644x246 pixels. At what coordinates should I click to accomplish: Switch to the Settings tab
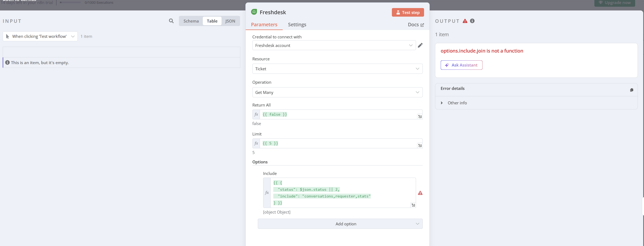coord(297,24)
